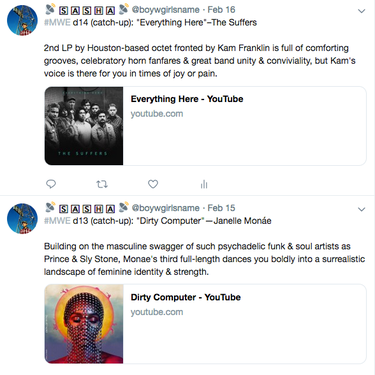Expand options chevron on Feb 16 tweet

coord(361,11)
